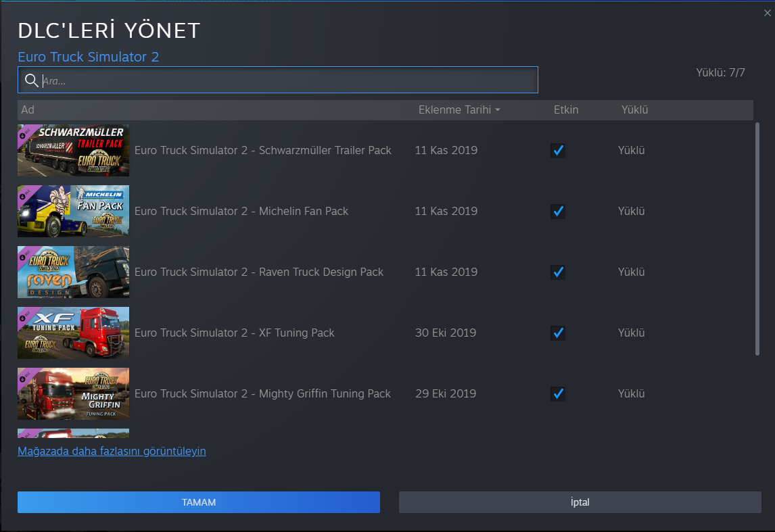Disable the XF Tuning Pack DLC
775x532 pixels.
(x=558, y=333)
